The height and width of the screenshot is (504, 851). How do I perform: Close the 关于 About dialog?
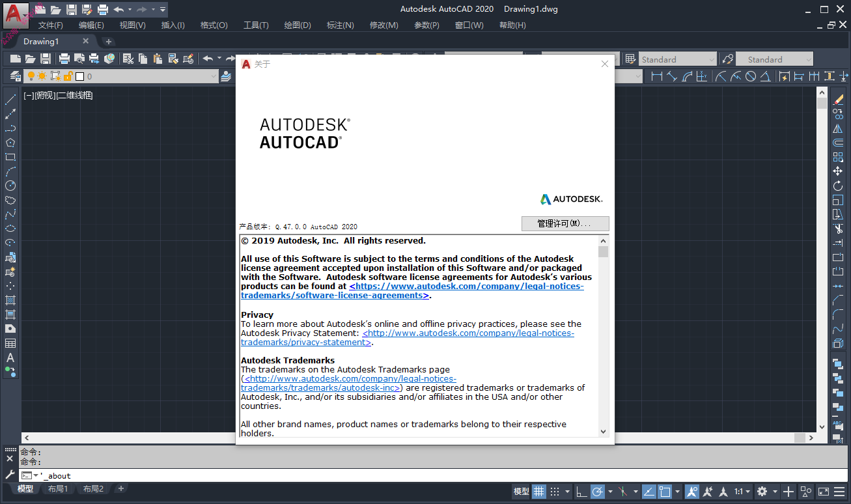(x=605, y=64)
